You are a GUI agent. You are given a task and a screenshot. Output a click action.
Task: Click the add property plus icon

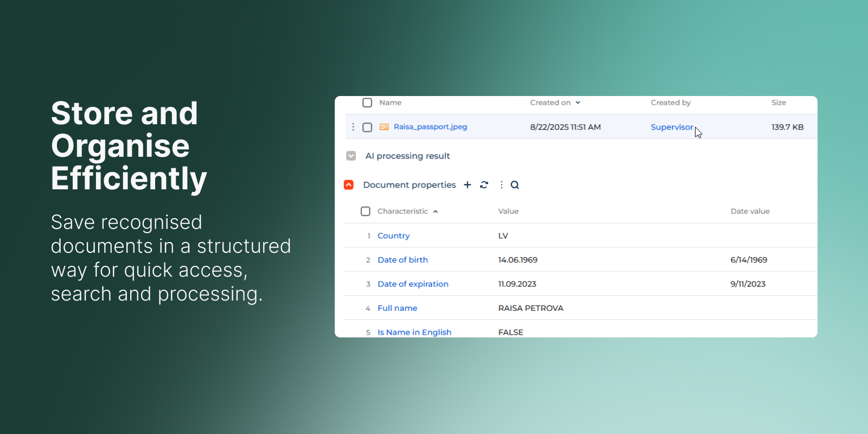[x=467, y=185]
